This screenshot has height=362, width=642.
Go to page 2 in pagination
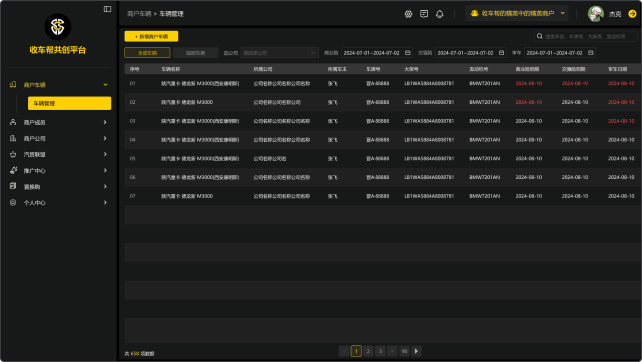click(x=368, y=351)
